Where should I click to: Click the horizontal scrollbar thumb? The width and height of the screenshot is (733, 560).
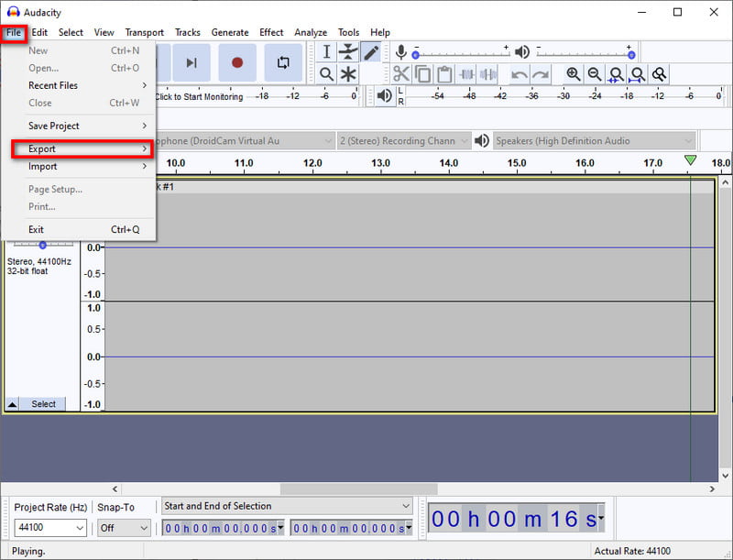pos(358,489)
